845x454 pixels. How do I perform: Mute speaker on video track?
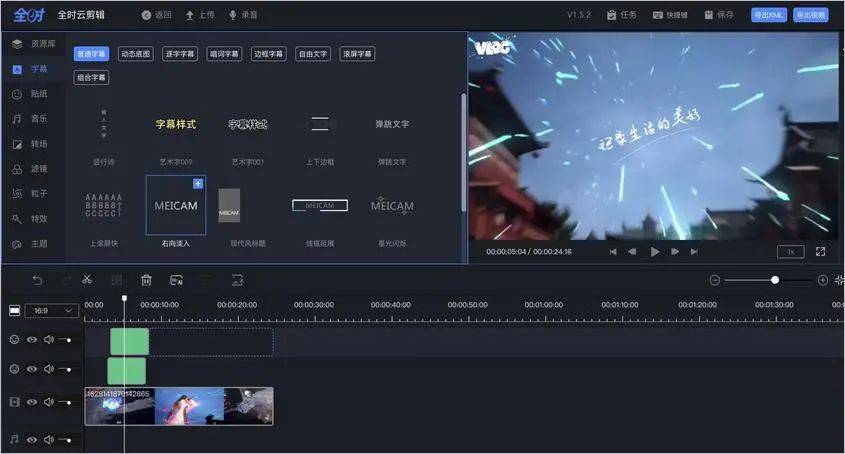click(x=49, y=402)
